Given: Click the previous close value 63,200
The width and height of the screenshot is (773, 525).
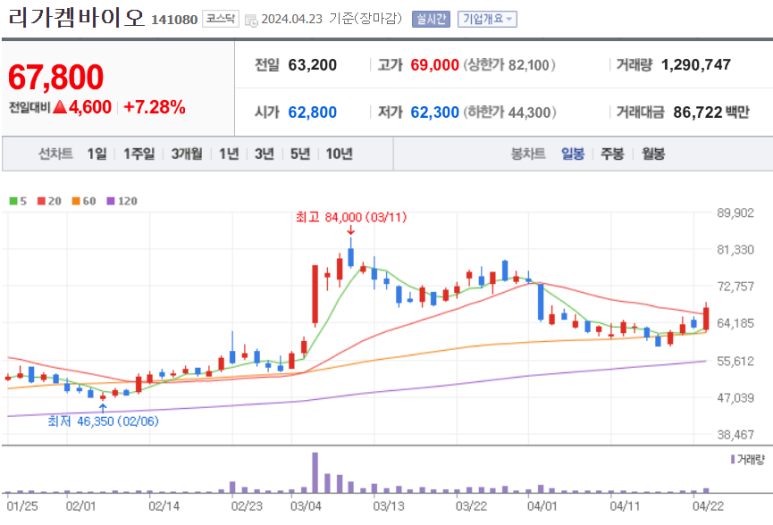Looking at the screenshot, I should tap(313, 65).
